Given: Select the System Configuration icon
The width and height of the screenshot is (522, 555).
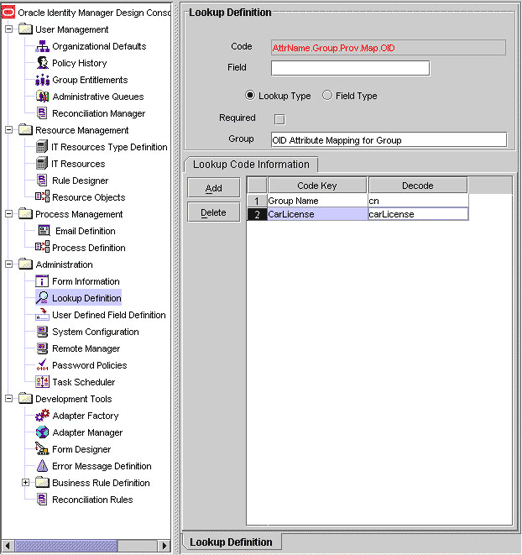Looking at the screenshot, I should pos(42,331).
